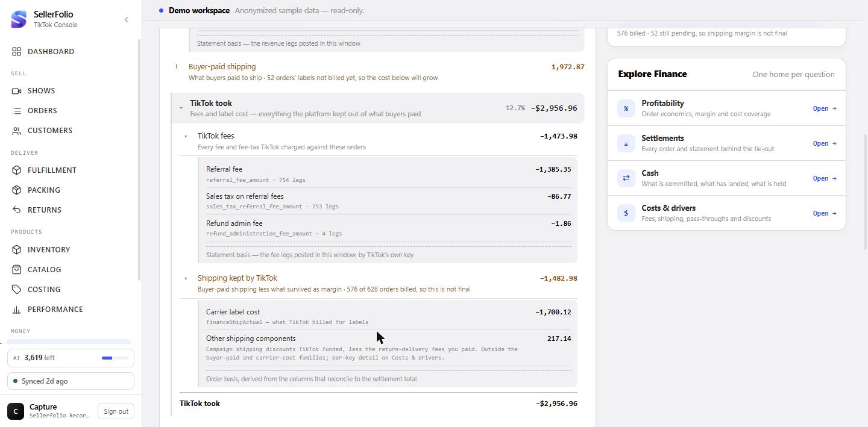Collapse the TikTok took section
The width and height of the screenshot is (868, 427).
tap(181, 108)
